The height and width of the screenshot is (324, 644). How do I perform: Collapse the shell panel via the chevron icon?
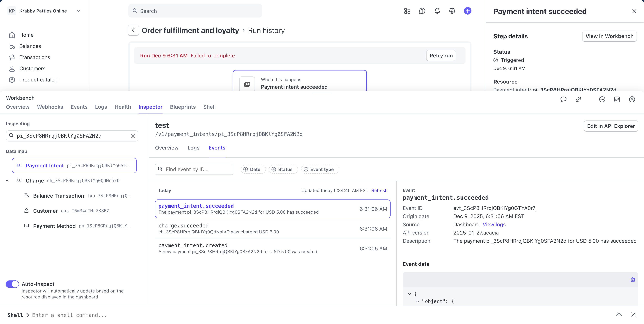[619, 314]
